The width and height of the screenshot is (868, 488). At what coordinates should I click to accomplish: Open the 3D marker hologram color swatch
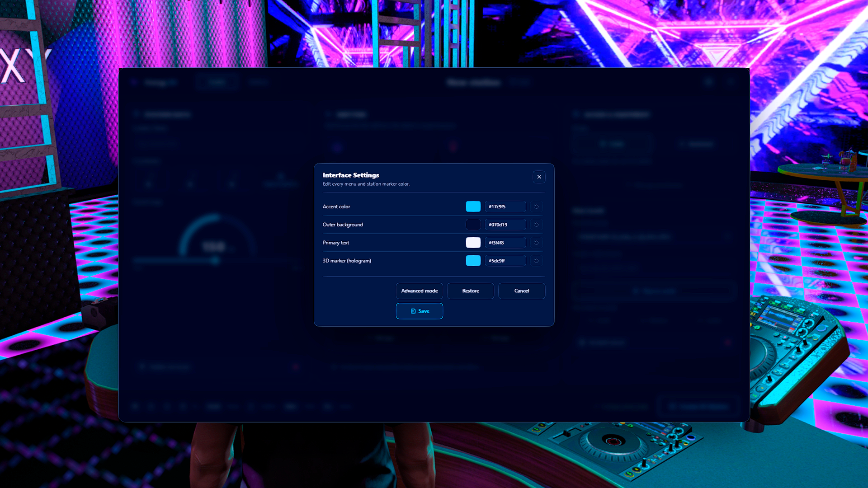click(473, 261)
